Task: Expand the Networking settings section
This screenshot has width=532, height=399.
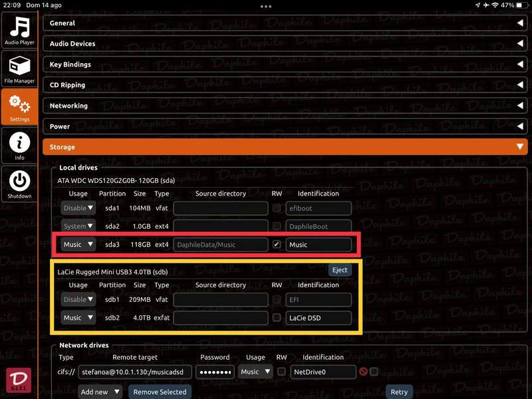Action: click(x=285, y=106)
